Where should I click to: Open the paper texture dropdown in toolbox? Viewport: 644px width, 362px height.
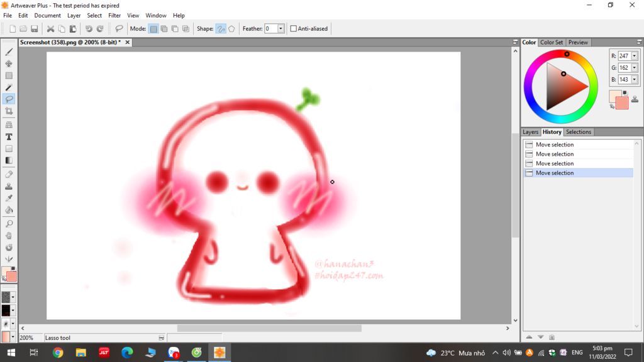coord(13,297)
